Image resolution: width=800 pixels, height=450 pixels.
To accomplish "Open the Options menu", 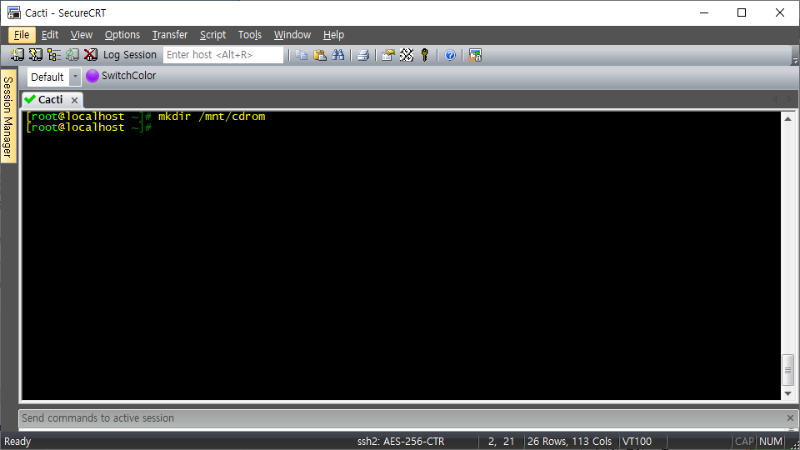I will pyautogui.click(x=122, y=35).
